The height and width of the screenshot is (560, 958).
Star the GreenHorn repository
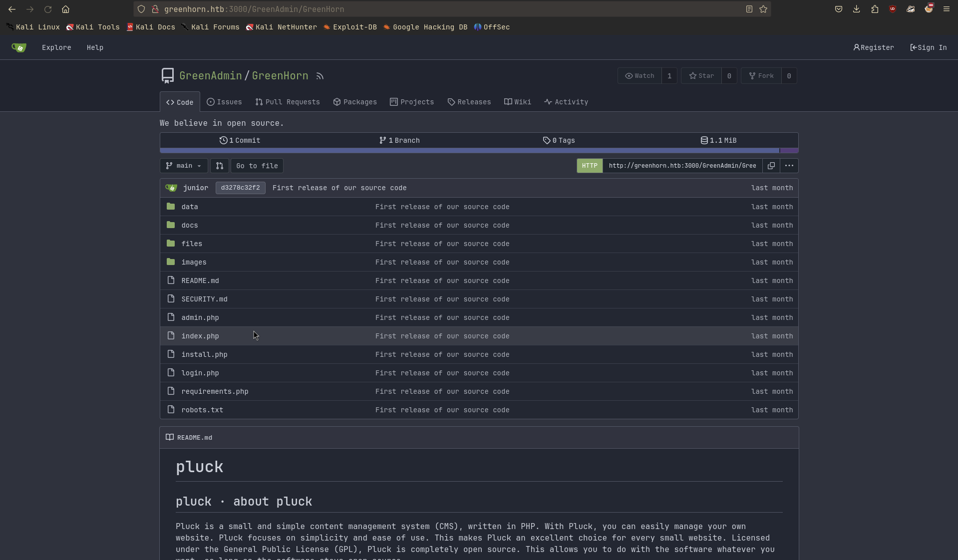[x=701, y=76]
